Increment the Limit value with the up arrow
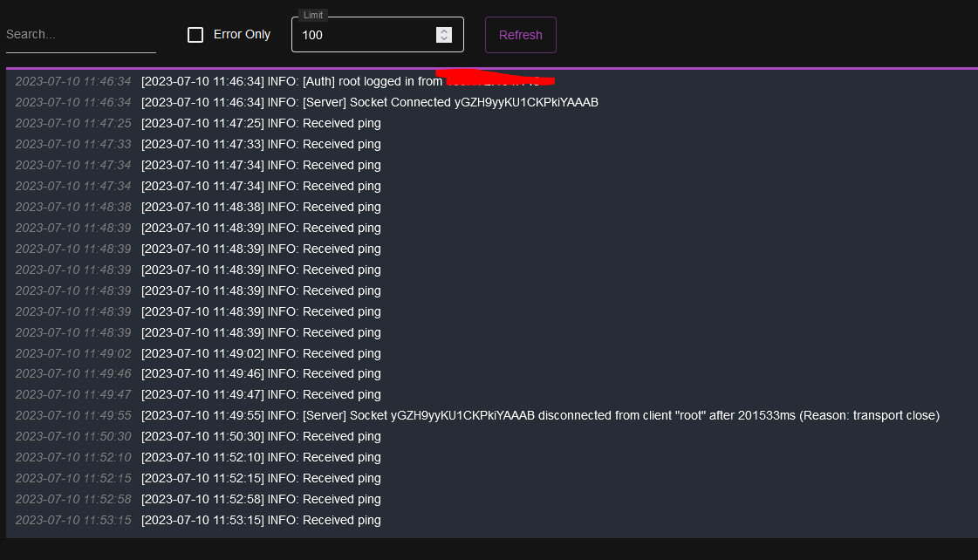Viewport: 978px width, 560px height. pyautogui.click(x=444, y=31)
